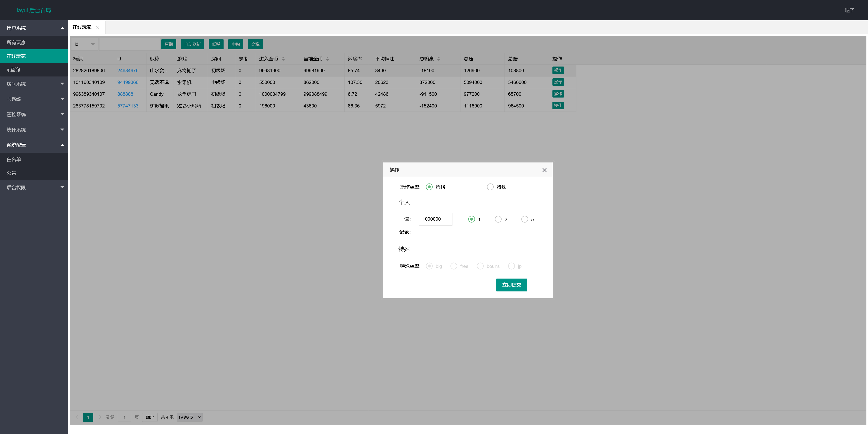Click the 值 input field showing 1000000
Viewport: 868px width, 434px height.
pos(435,219)
